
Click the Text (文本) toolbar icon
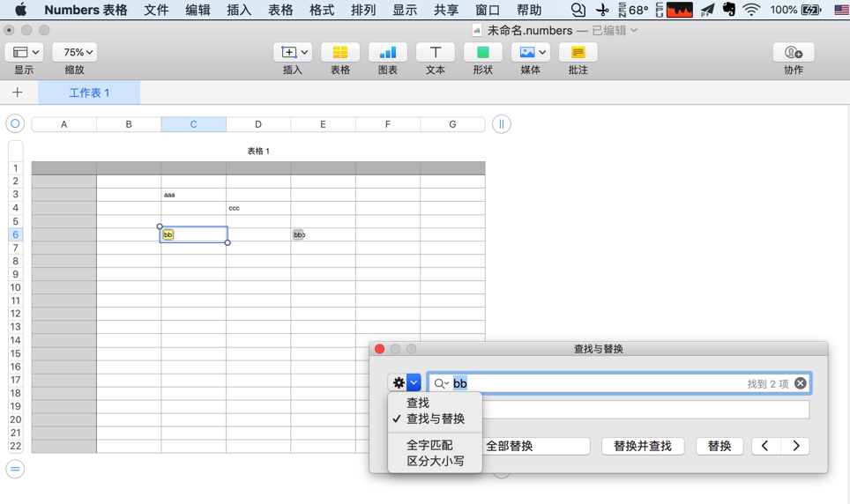tap(436, 52)
